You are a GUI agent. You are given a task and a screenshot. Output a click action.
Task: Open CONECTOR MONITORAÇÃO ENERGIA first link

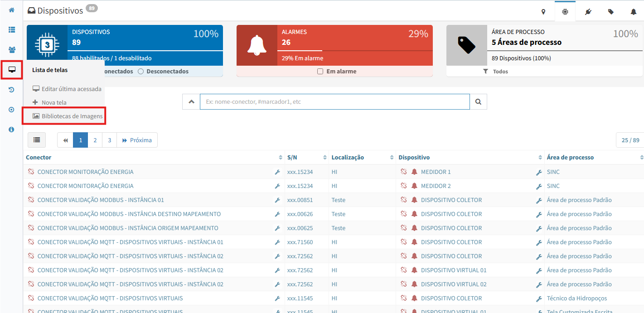(x=85, y=172)
